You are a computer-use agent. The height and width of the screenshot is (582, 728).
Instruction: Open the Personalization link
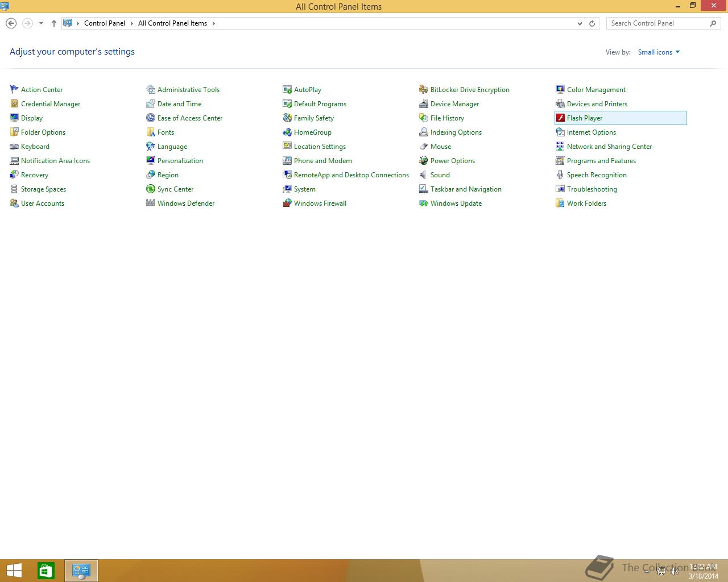tap(180, 160)
